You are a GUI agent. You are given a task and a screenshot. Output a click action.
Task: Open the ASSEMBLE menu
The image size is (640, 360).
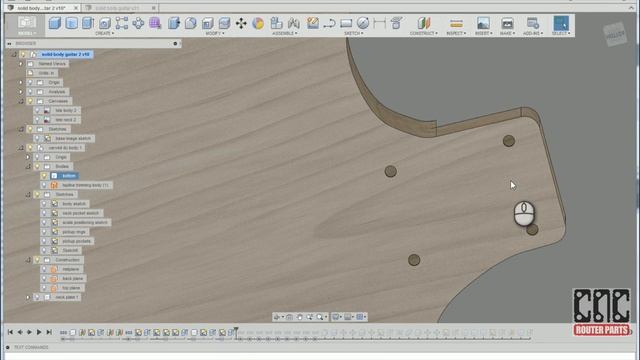coord(284,33)
